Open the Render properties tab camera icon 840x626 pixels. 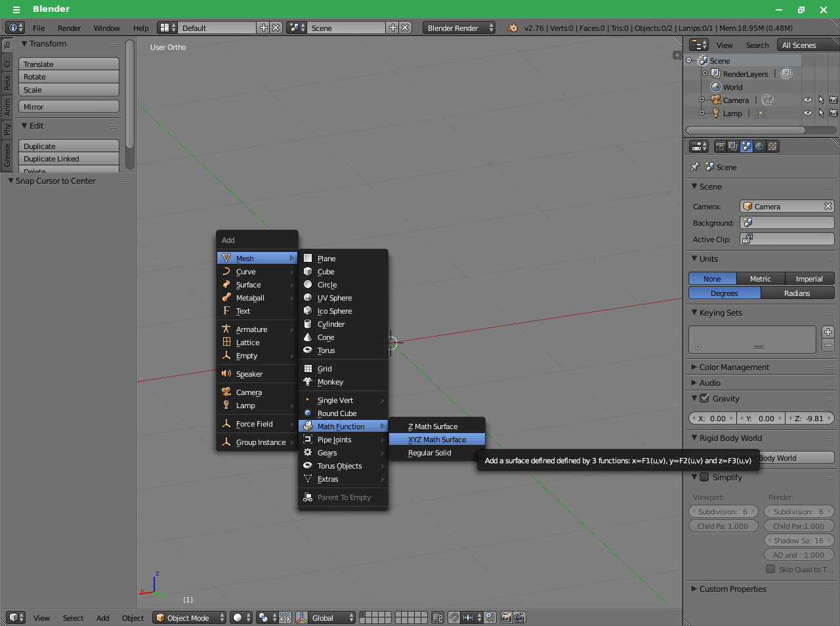720,146
